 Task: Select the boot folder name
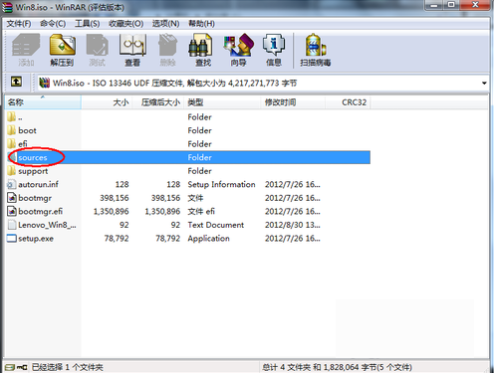click(x=27, y=130)
